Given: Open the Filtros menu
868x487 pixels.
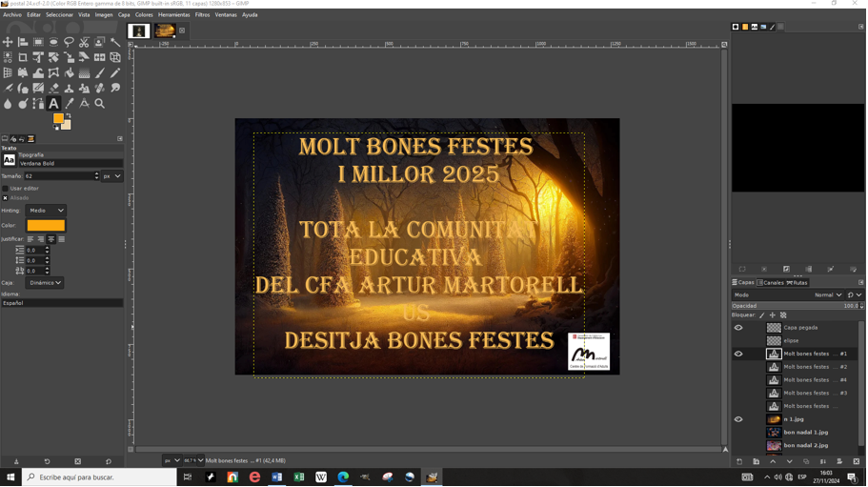Looking at the screenshot, I should click(202, 15).
